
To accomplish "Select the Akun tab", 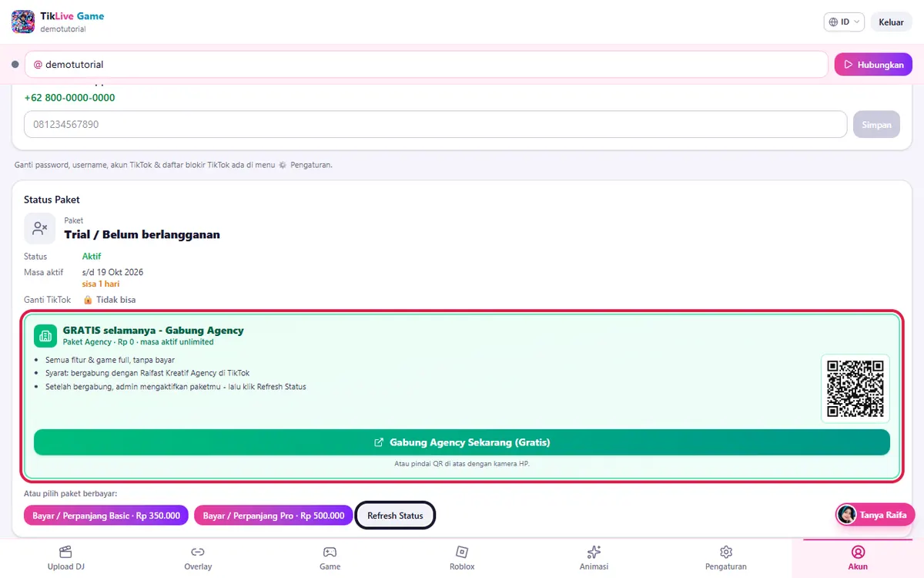I will (x=858, y=559).
